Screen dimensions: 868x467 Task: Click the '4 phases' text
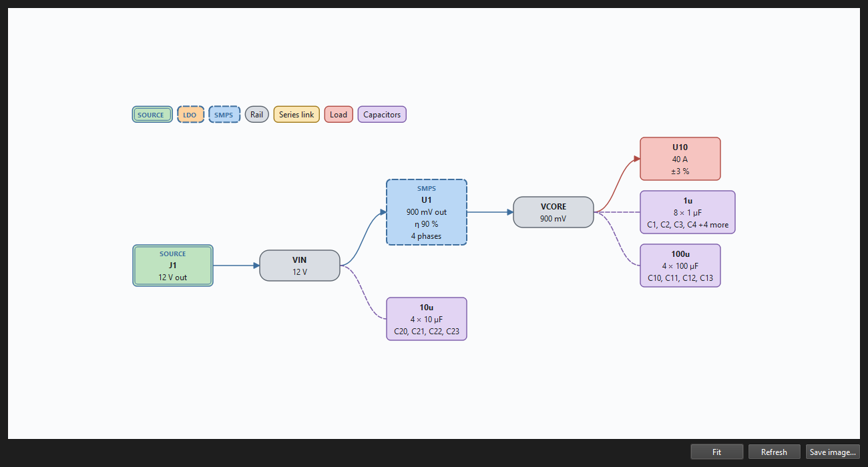tap(427, 236)
